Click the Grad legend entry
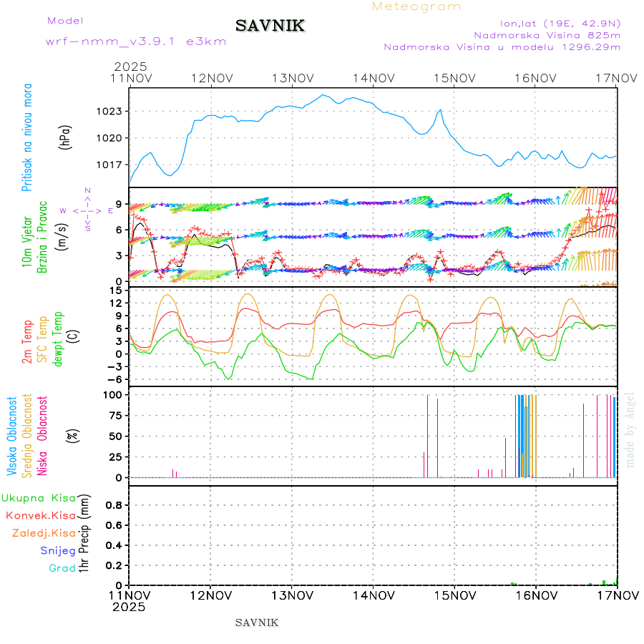 point(62,568)
